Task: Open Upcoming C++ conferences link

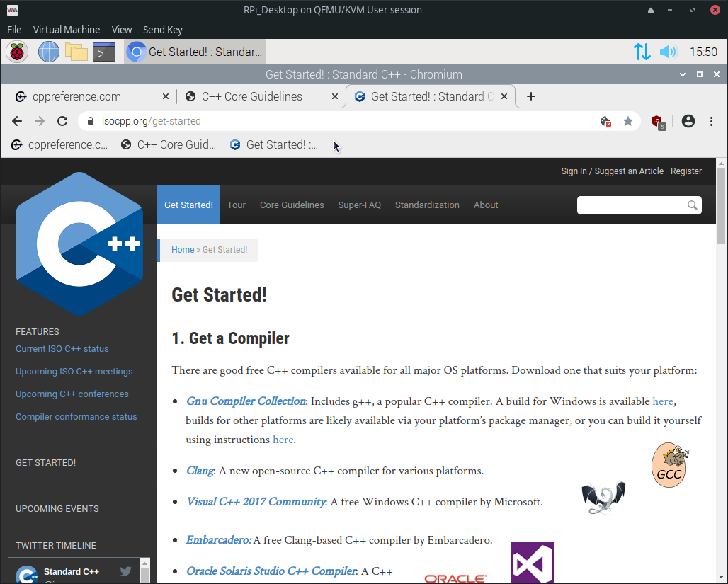Action: [72, 394]
